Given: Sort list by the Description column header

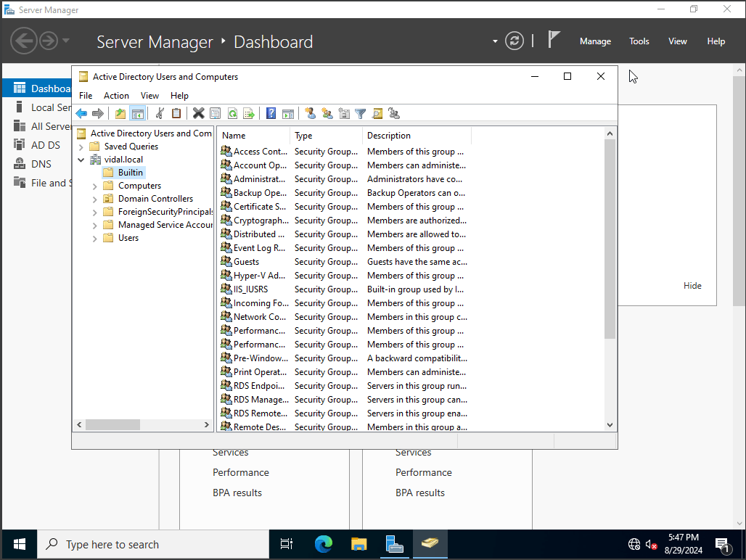Looking at the screenshot, I should [x=417, y=136].
